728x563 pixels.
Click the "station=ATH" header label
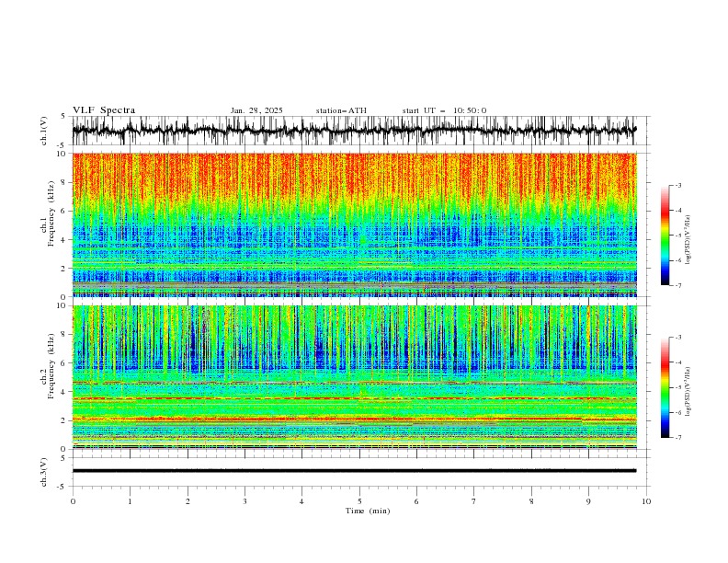coord(341,110)
